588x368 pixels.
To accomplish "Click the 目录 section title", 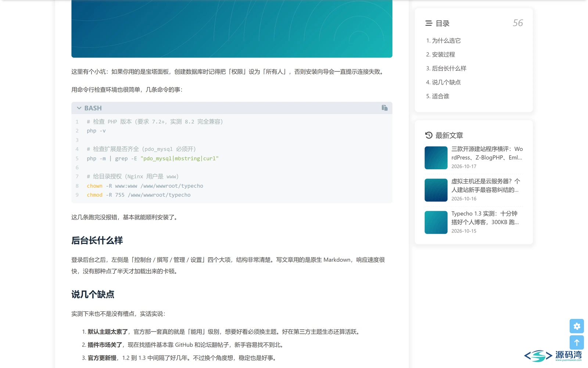I will [x=442, y=24].
